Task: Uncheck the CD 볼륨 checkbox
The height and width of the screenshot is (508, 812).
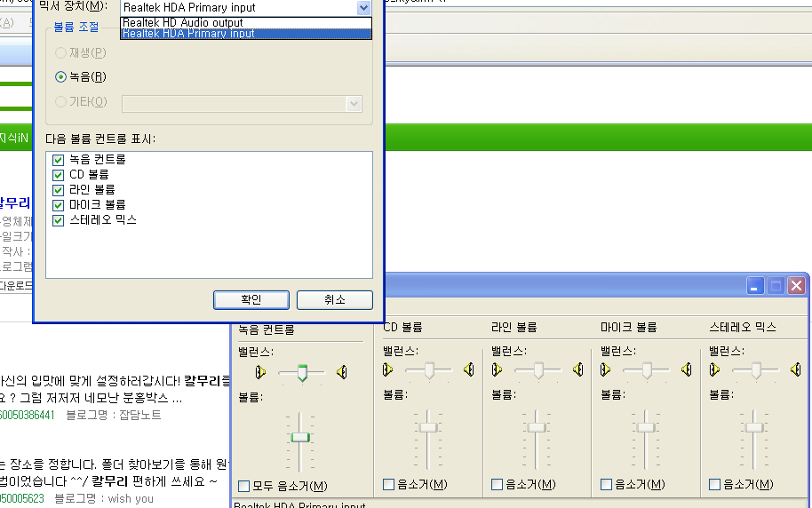Action: (58, 175)
